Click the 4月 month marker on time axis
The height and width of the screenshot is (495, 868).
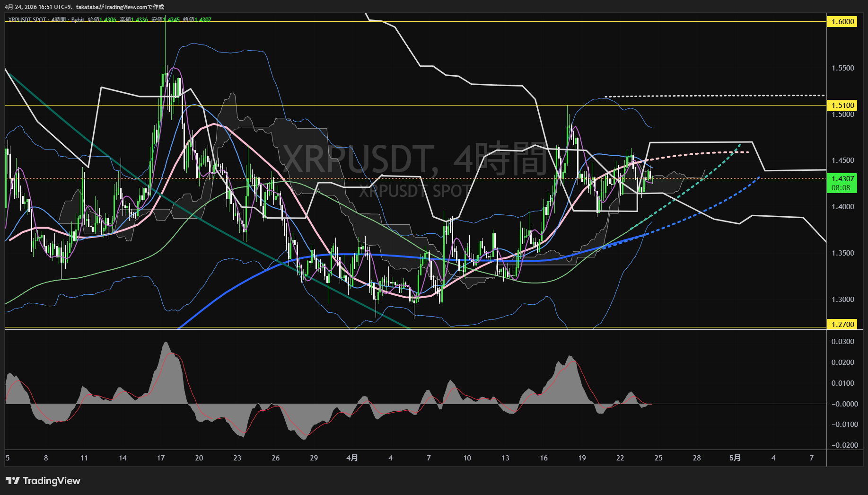pos(352,458)
